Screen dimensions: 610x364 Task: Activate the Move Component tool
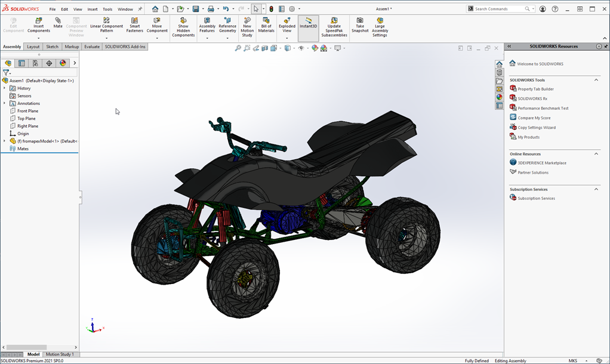156,24
